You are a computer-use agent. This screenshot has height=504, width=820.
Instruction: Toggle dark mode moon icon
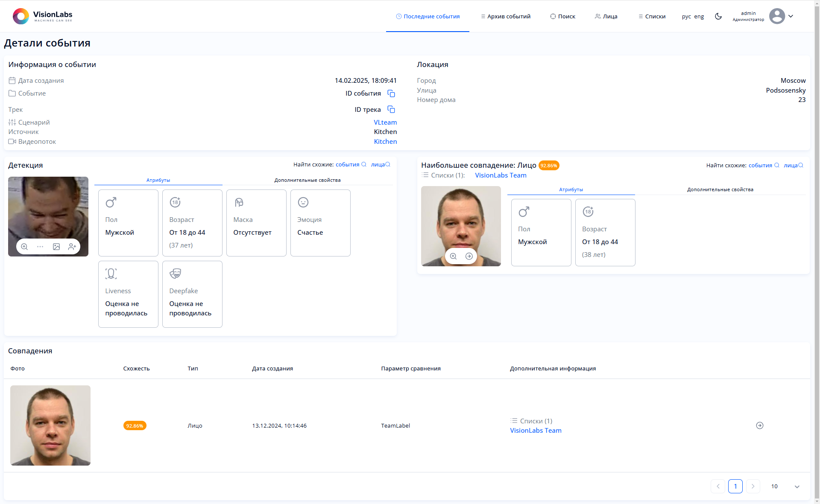tap(718, 16)
